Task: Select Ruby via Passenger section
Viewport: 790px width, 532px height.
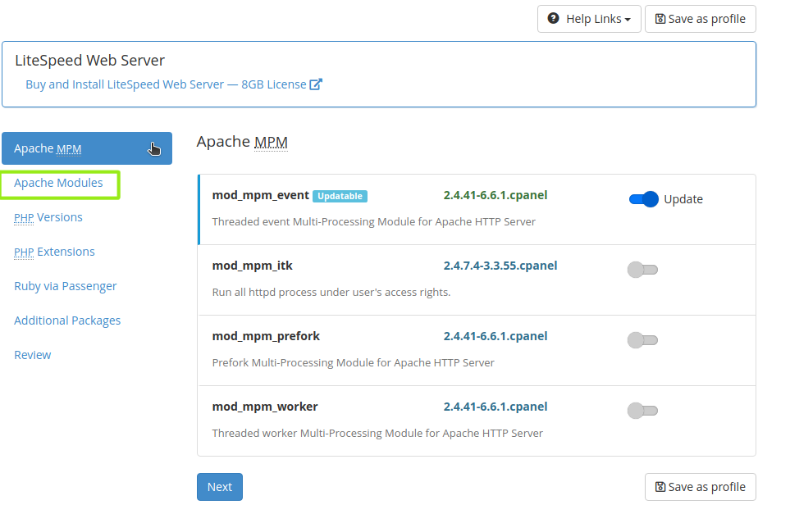Action: coord(66,286)
